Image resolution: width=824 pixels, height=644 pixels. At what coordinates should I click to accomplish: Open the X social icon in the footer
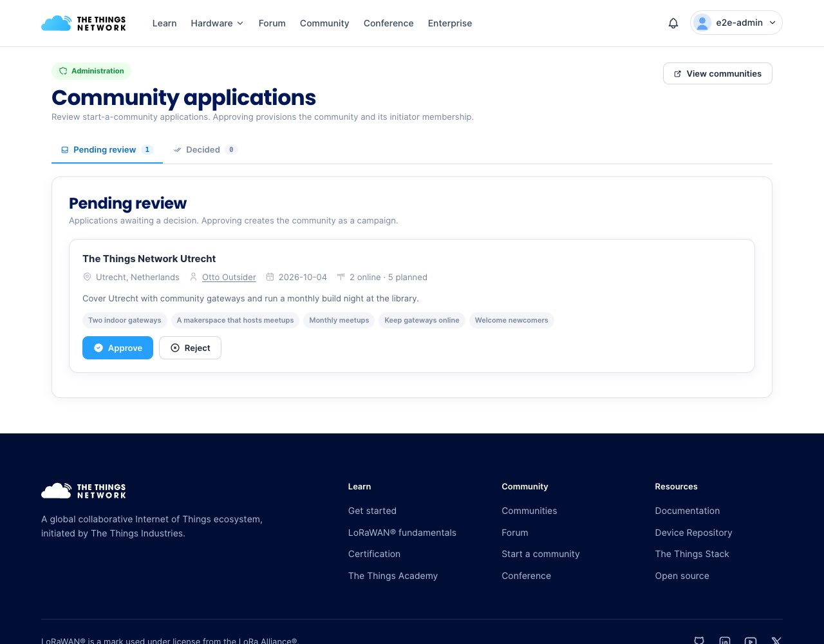coord(776,640)
